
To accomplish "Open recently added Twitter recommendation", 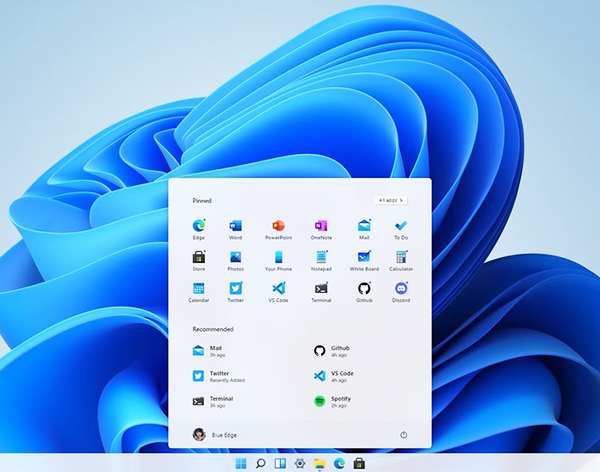I will point(218,376).
